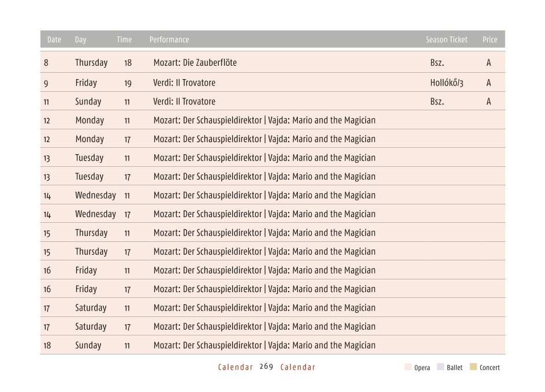Select Bsz. ticket for Die Zauberflöte
Screen dimensions: 545x392
pyautogui.click(x=437, y=62)
